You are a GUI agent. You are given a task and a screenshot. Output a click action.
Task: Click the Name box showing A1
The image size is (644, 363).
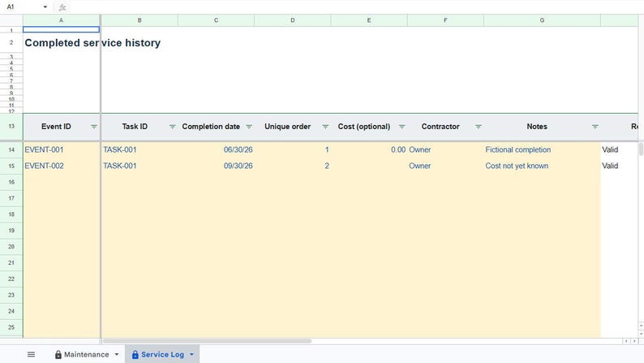(x=24, y=7)
